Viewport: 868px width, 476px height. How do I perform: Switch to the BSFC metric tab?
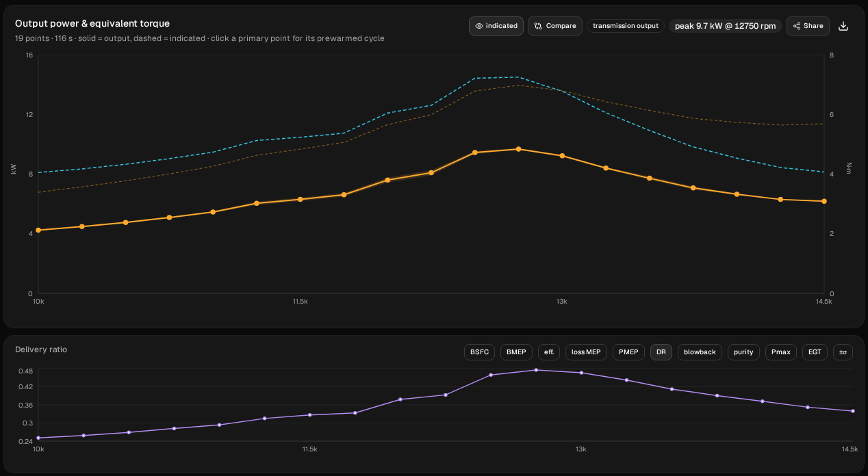click(x=480, y=352)
